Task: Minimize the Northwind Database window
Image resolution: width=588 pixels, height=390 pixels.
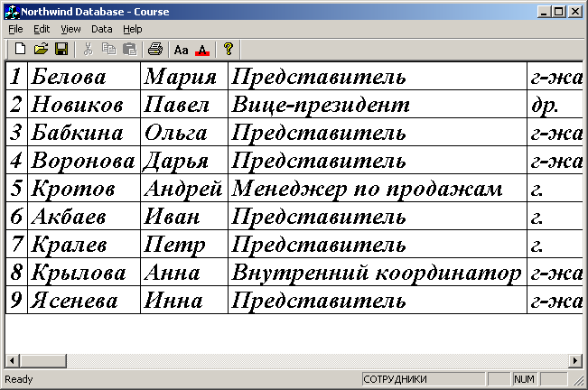Action: [543, 12]
